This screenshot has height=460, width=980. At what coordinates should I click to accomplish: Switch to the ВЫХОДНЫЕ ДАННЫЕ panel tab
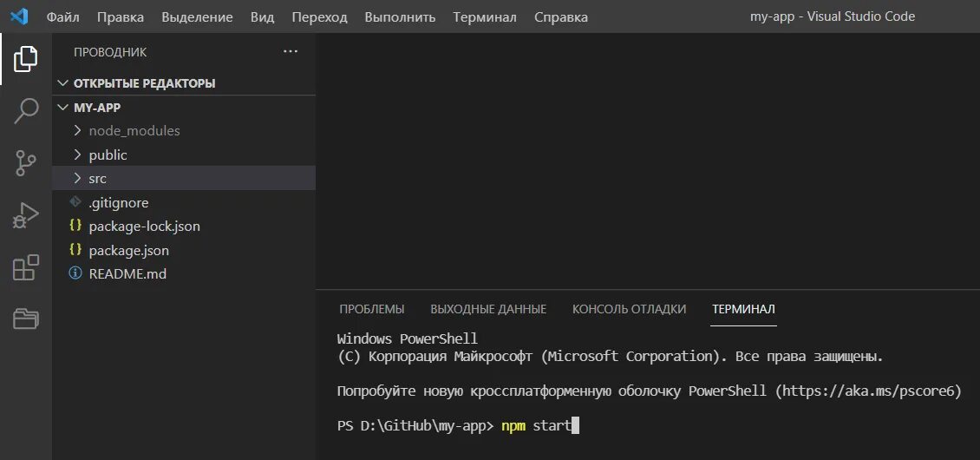click(x=489, y=309)
